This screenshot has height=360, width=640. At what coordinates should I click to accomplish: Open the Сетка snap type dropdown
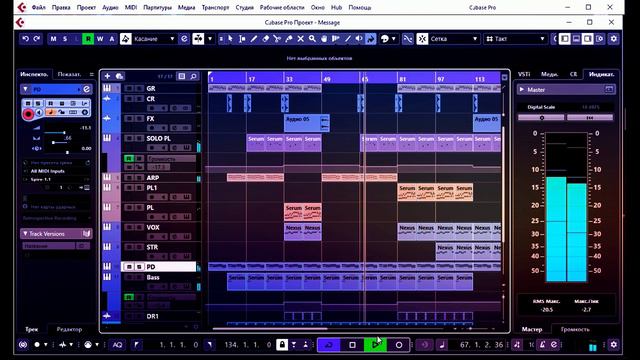(x=454, y=39)
